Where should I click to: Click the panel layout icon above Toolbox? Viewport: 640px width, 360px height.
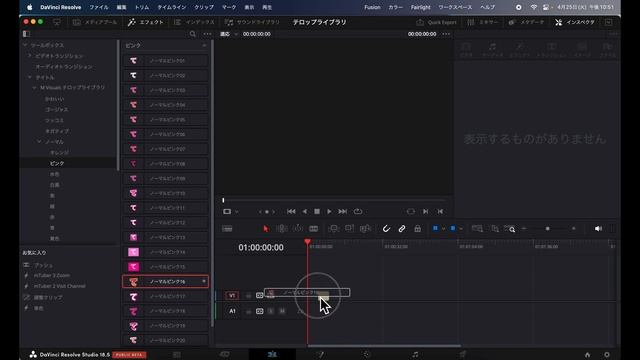[27, 34]
